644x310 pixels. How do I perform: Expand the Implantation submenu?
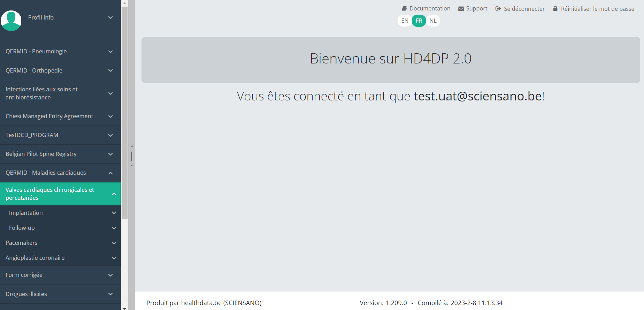click(x=114, y=213)
